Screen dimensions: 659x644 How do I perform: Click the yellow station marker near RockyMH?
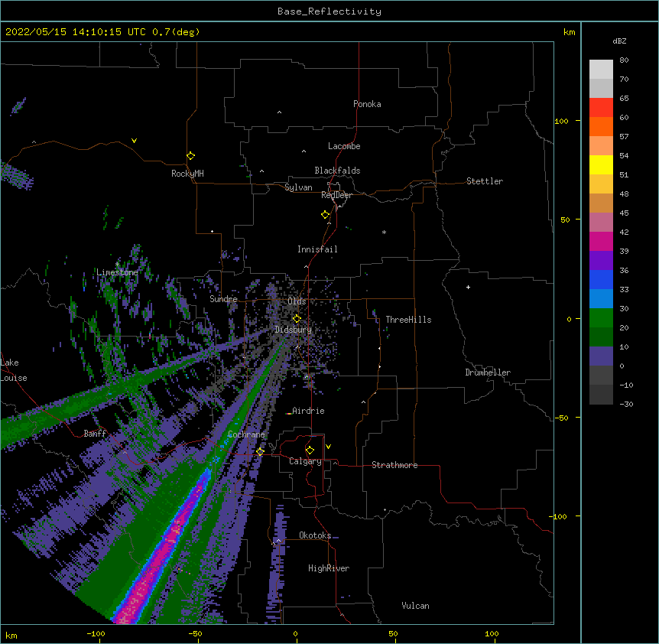click(191, 156)
